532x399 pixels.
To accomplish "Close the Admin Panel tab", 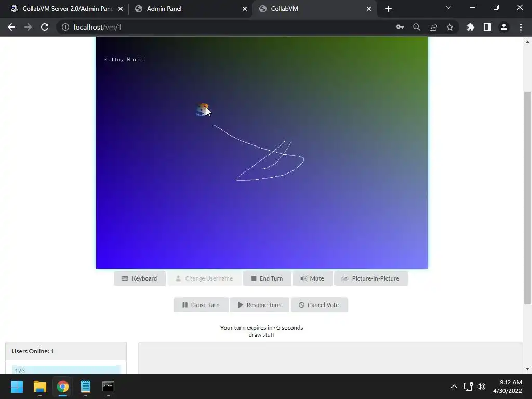I will point(245,9).
